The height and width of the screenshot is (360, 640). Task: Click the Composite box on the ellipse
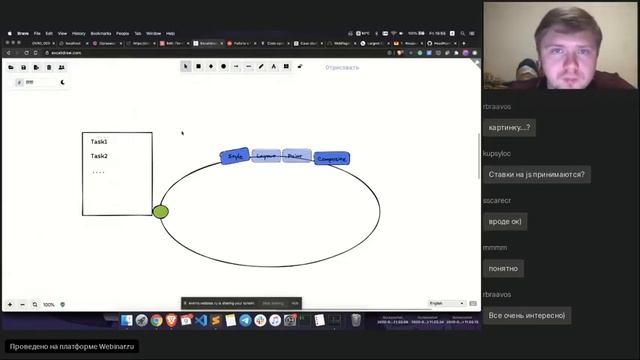click(332, 158)
